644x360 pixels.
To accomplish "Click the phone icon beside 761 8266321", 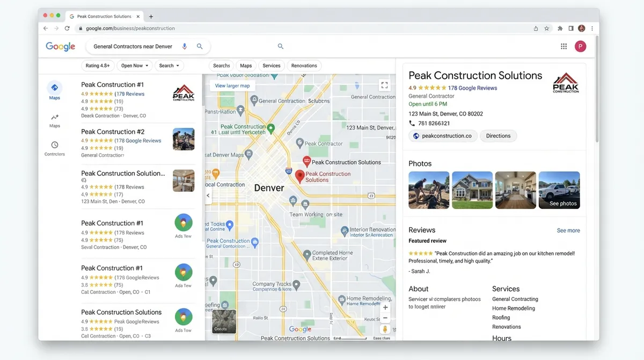I will 412,123.
